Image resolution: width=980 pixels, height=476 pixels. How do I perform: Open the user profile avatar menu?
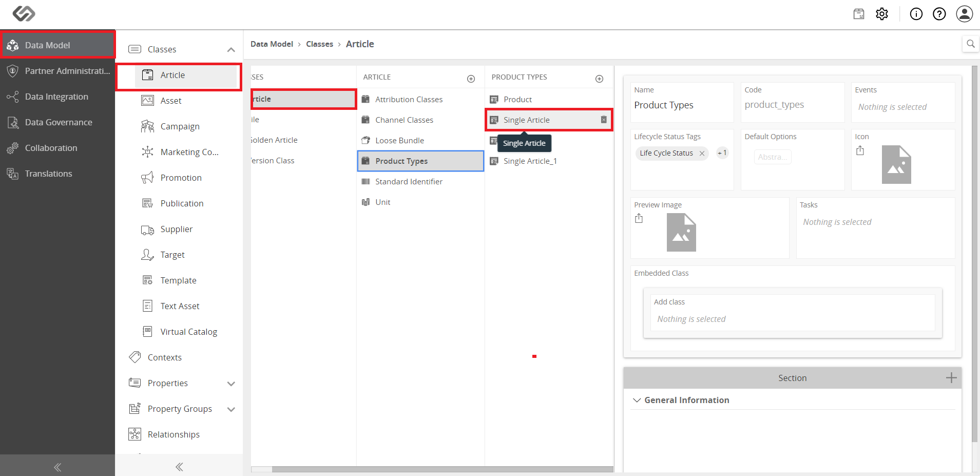click(x=965, y=14)
